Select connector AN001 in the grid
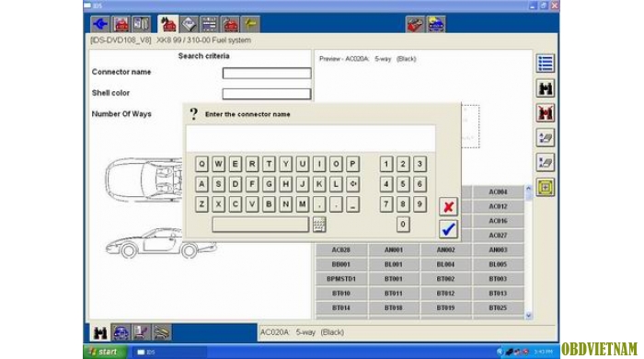644x359 pixels. [x=394, y=249]
